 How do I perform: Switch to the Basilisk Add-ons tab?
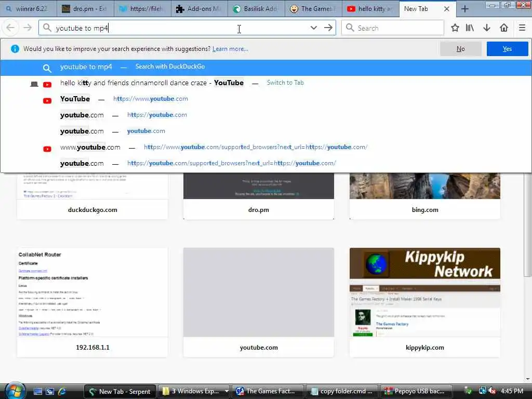point(256,9)
